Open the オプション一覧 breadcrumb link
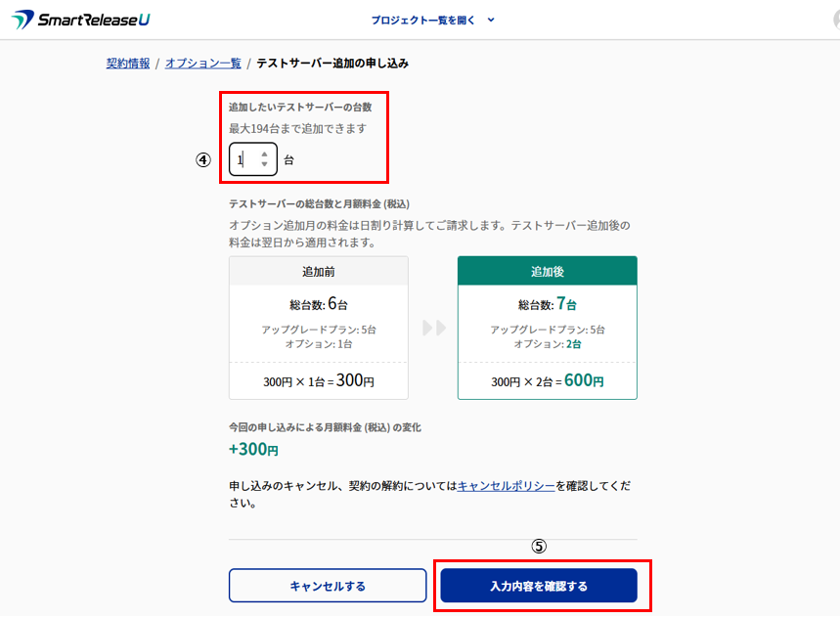Screen dimensions: 840x618 pyautogui.click(x=202, y=64)
